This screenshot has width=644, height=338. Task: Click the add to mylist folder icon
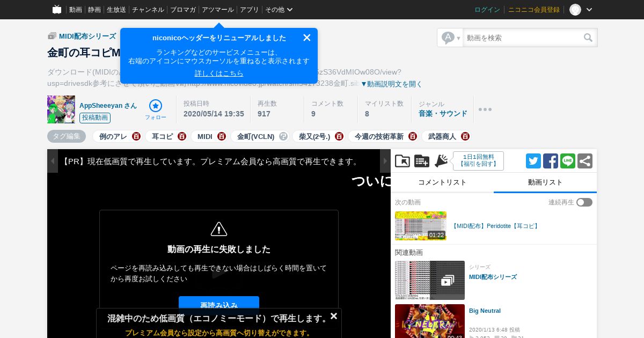[x=402, y=161]
